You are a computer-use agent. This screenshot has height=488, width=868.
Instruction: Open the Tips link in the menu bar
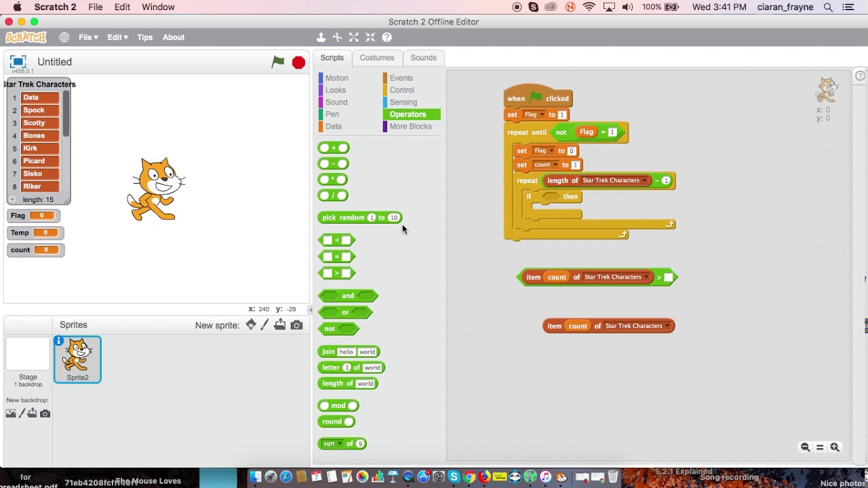(x=145, y=37)
